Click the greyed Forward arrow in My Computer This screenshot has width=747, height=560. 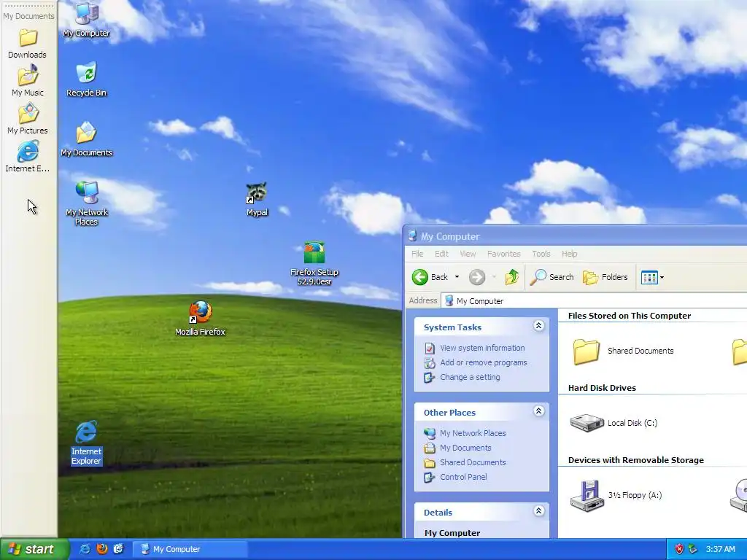[x=477, y=276]
